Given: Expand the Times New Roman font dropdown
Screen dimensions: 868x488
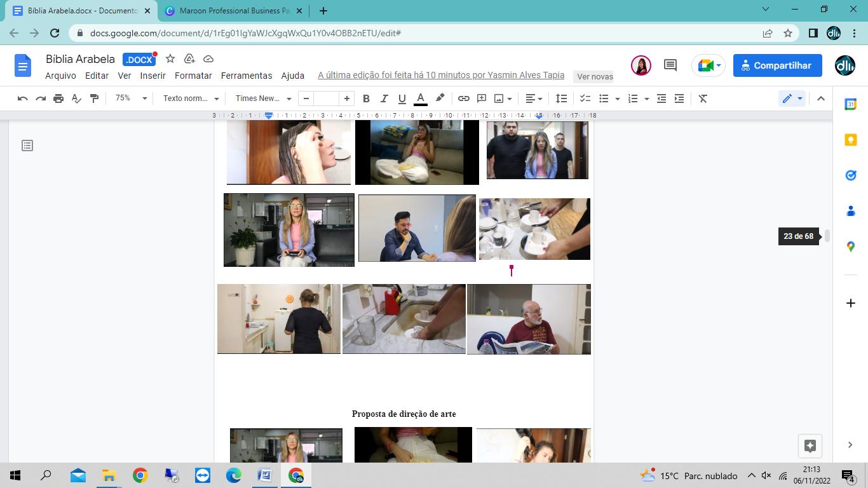Looking at the screenshot, I should tap(262, 98).
